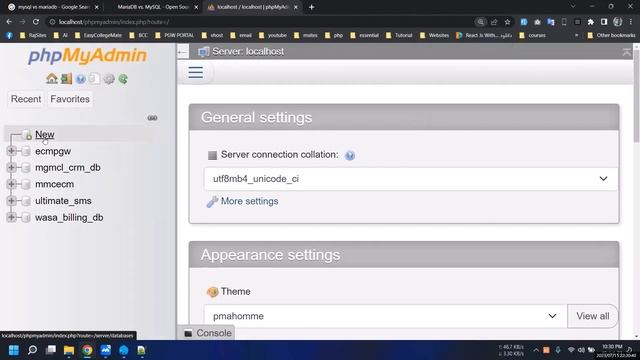This screenshot has width=640, height=360.
Task: Click the link-with-main-panel chain icon
Action: [x=152, y=118]
